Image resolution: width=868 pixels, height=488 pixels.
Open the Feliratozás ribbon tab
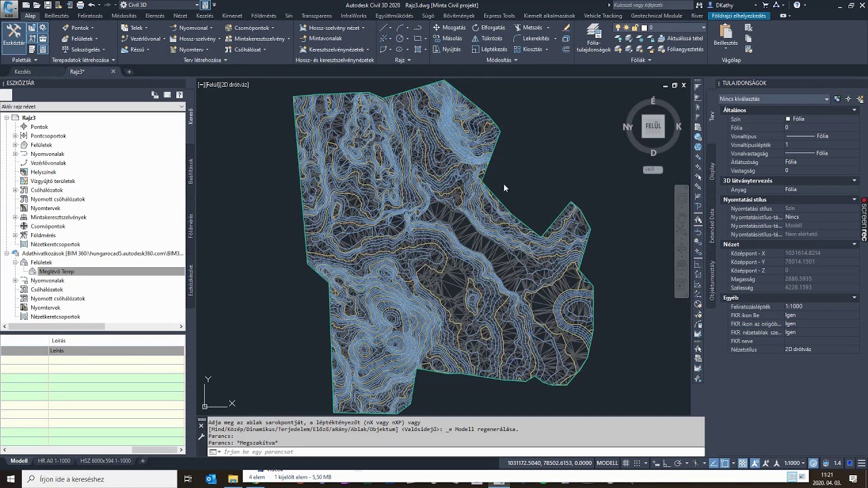tap(90, 16)
